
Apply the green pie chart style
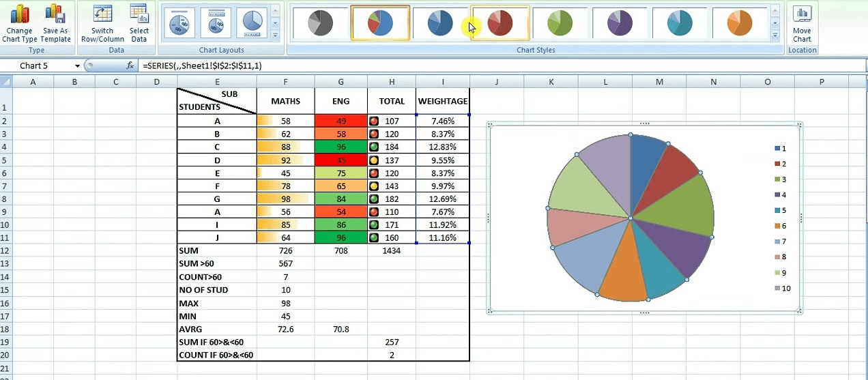click(560, 23)
